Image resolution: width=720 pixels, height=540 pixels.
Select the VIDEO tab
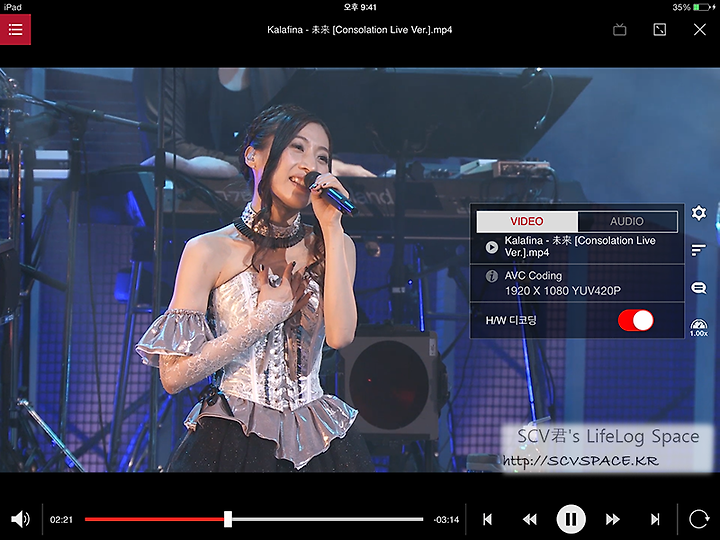527,221
